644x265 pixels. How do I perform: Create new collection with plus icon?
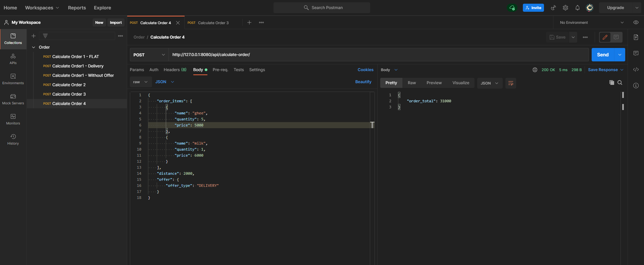(34, 36)
